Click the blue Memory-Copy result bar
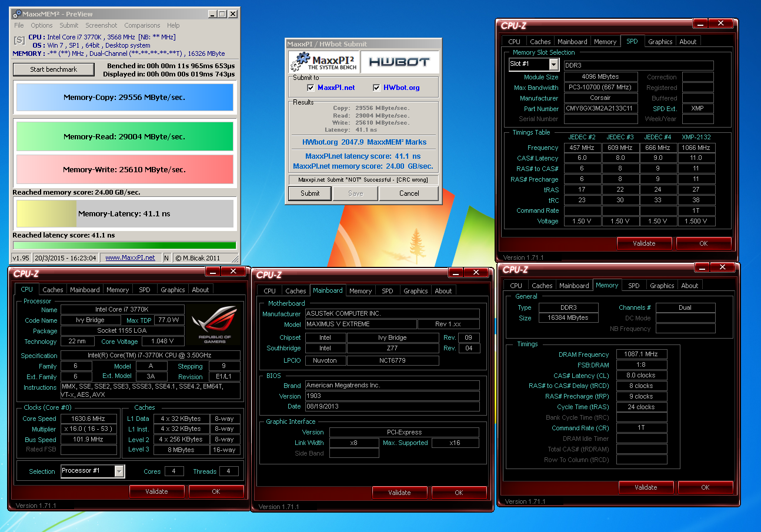761x532 pixels. click(125, 98)
